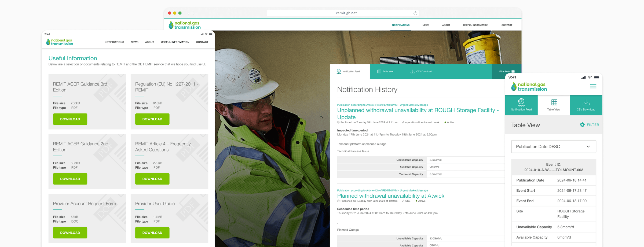644x247 pixels.
Task: Download the Provider User Guide PDF
Action: (x=152, y=233)
